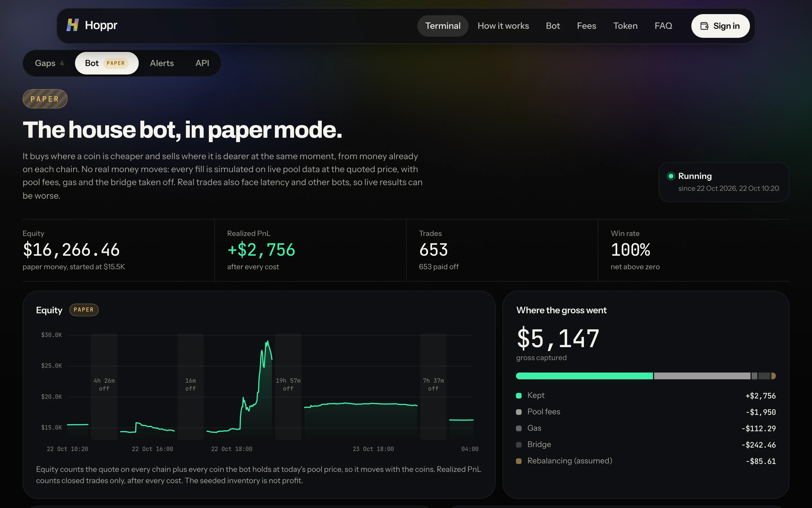Viewport: 812px width, 508px height.
Task: Click the +$2,756 Realized PnL value
Action: [261, 250]
